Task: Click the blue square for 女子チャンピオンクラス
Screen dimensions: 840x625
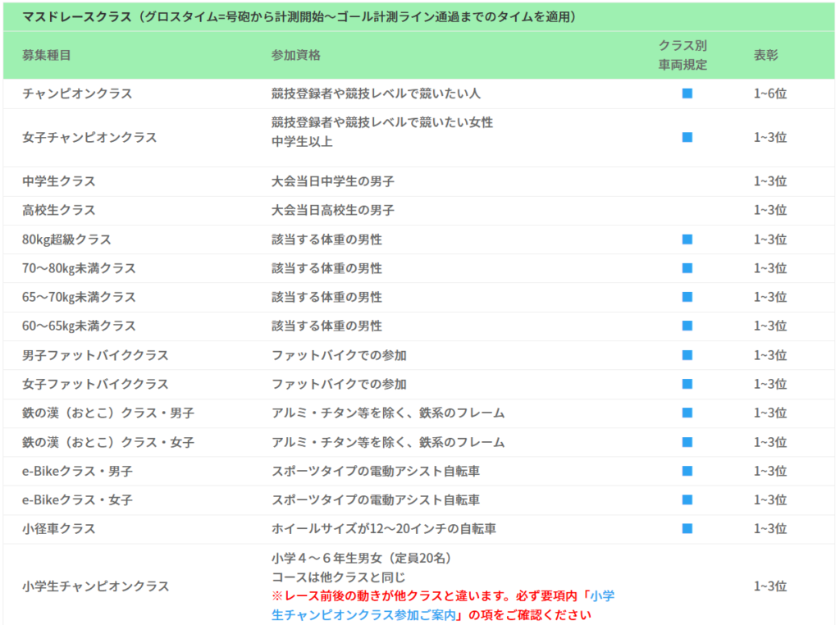Action: (x=687, y=137)
